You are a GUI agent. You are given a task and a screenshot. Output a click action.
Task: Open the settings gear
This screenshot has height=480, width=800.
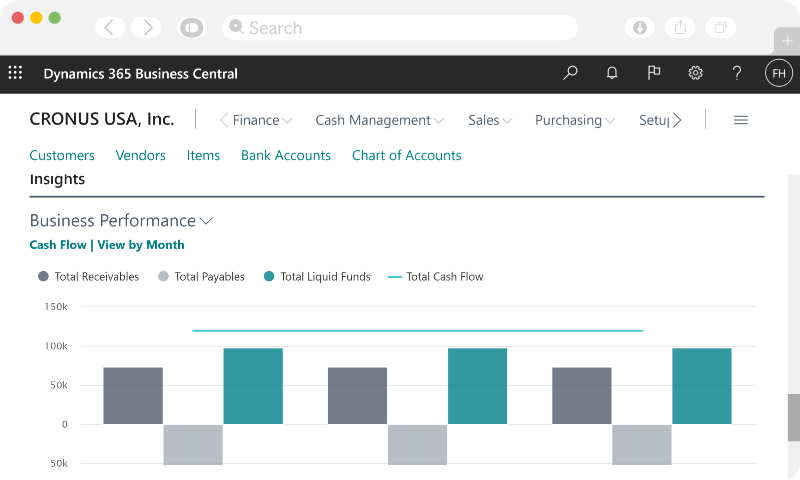point(695,73)
